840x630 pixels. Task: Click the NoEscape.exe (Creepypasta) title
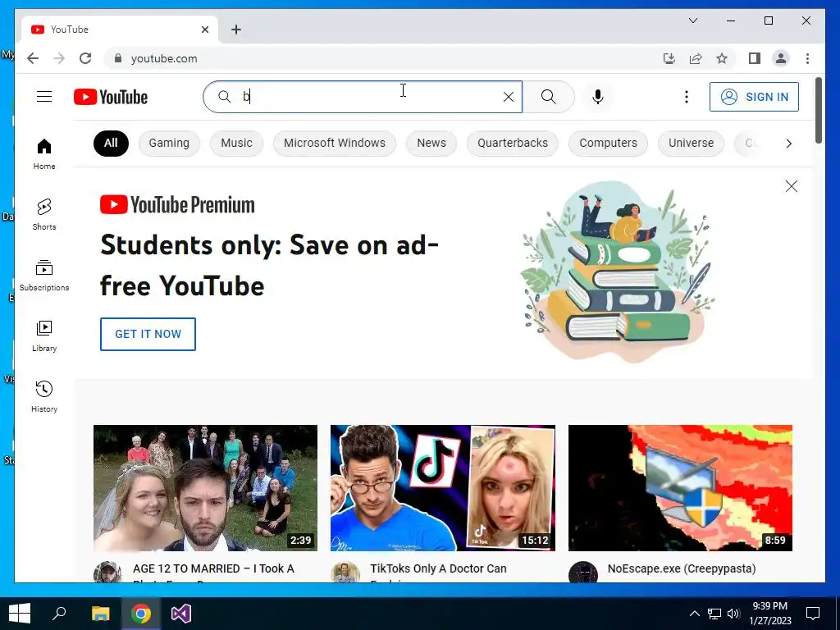(x=682, y=568)
